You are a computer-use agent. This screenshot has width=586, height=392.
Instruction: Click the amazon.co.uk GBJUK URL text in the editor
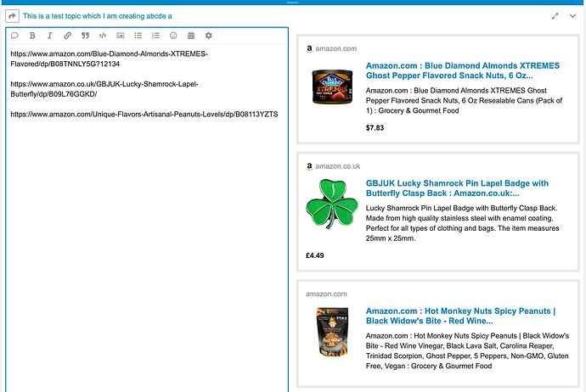tap(104, 89)
